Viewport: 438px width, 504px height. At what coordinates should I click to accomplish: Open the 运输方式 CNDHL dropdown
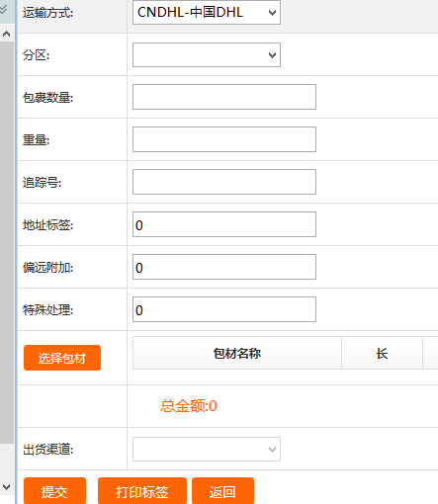tap(207, 13)
